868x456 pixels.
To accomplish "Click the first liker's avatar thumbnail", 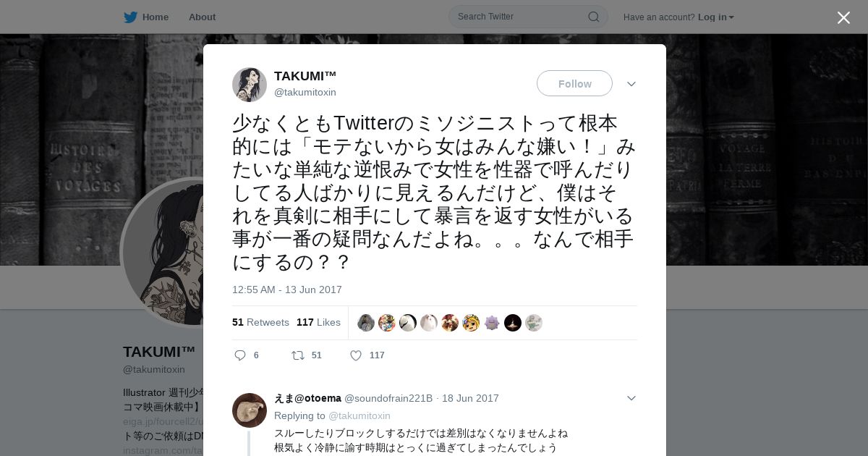I will point(366,323).
